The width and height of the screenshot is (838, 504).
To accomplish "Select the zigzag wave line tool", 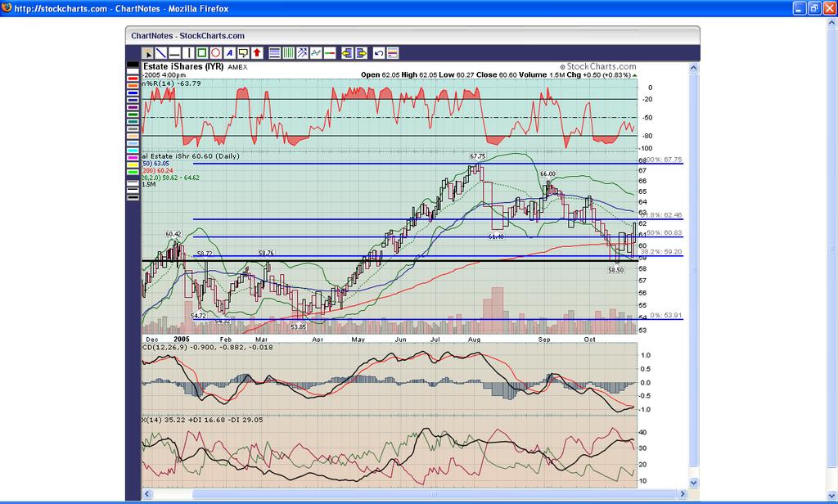I will pyautogui.click(x=316, y=53).
